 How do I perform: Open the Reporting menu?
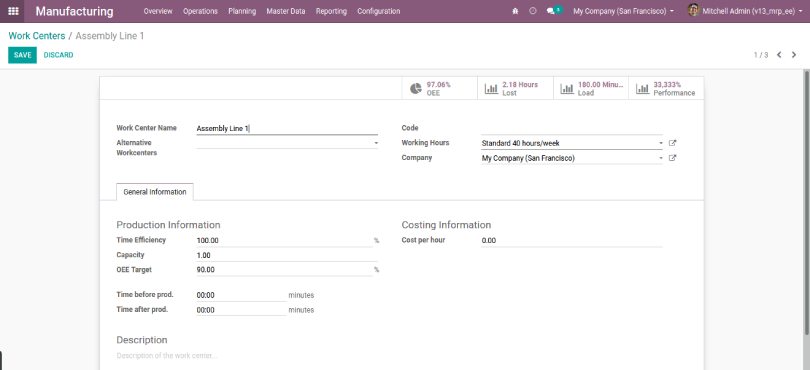click(x=331, y=11)
